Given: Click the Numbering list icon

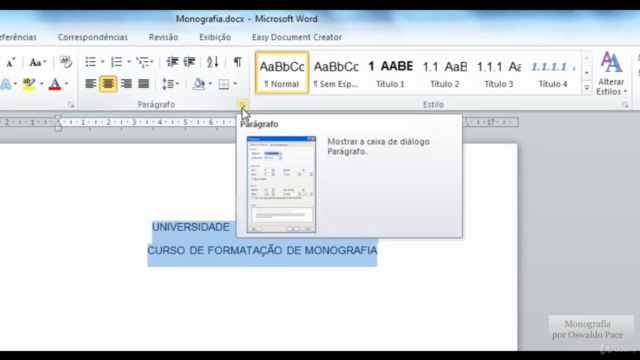Looking at the screenshot, I should (117, 62).
